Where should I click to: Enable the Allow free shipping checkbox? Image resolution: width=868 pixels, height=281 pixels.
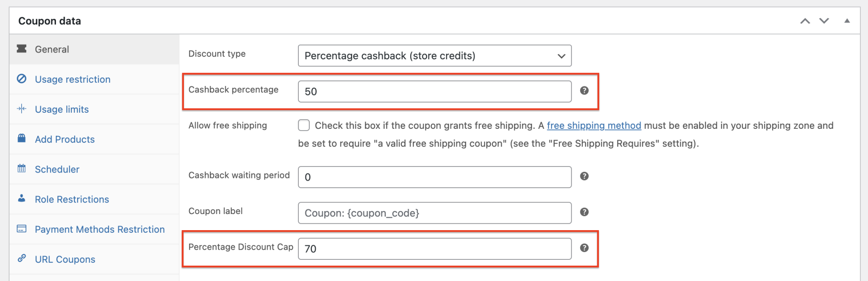[x=304, y=125]
